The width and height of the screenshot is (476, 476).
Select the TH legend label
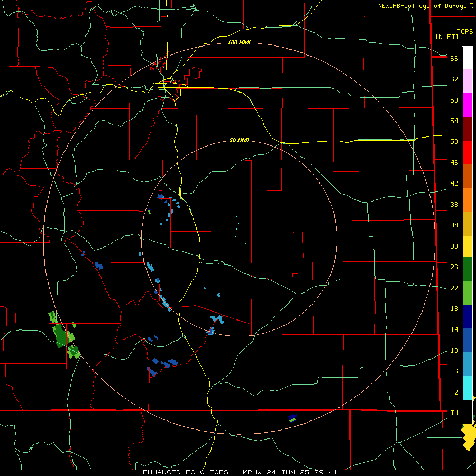[454, 413]
